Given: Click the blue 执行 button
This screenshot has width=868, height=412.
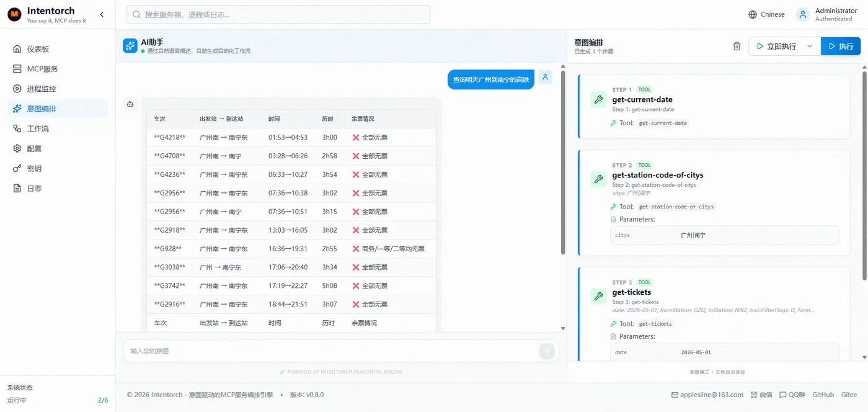Looking at the screenshot, I should coord(841,46).
